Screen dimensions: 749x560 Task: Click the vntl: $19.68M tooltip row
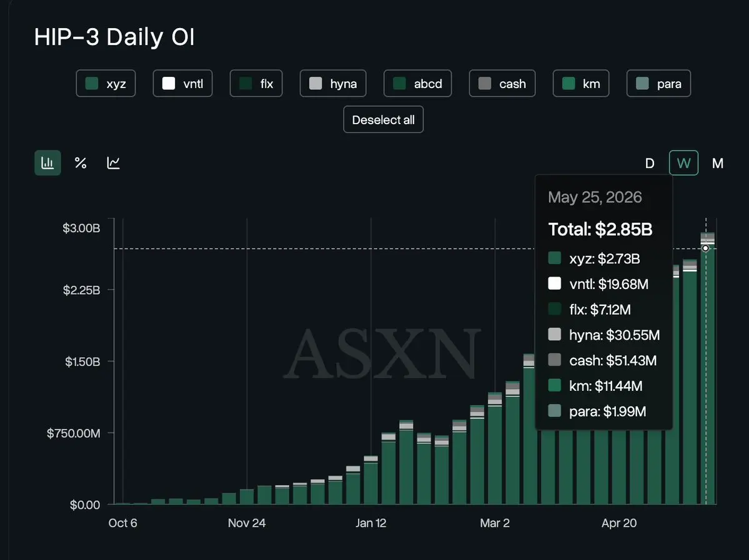[598, 284]
